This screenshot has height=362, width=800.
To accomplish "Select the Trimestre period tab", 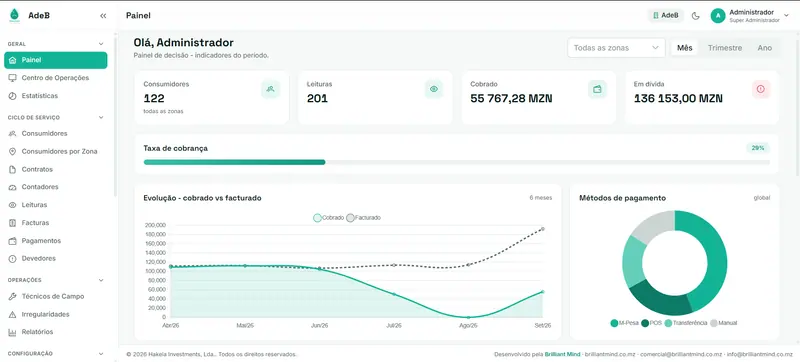I will pyautogui.click(x=724, y=48).
